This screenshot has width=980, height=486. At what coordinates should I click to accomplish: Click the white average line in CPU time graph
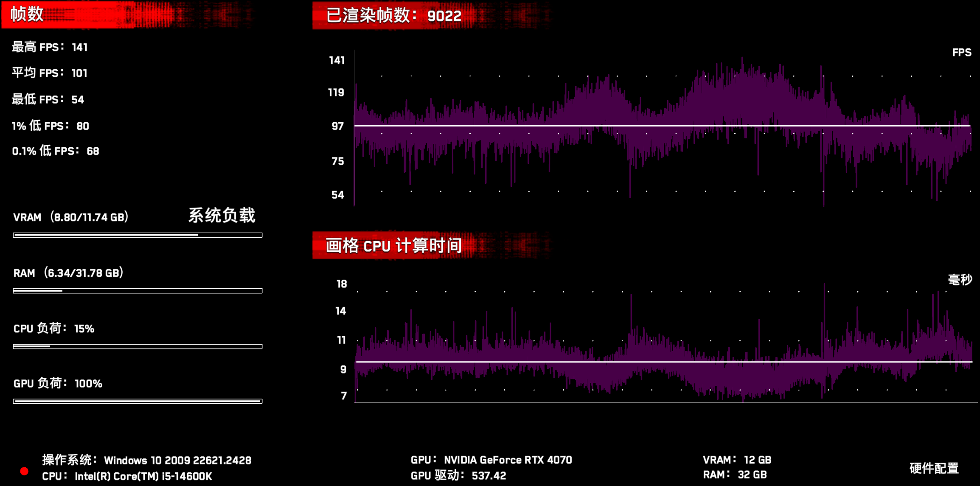[x=662, y=362]
